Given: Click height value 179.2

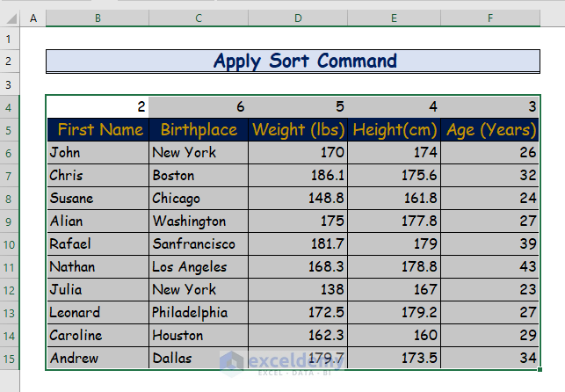Looking at the screenshot, I should coord(394,313).
